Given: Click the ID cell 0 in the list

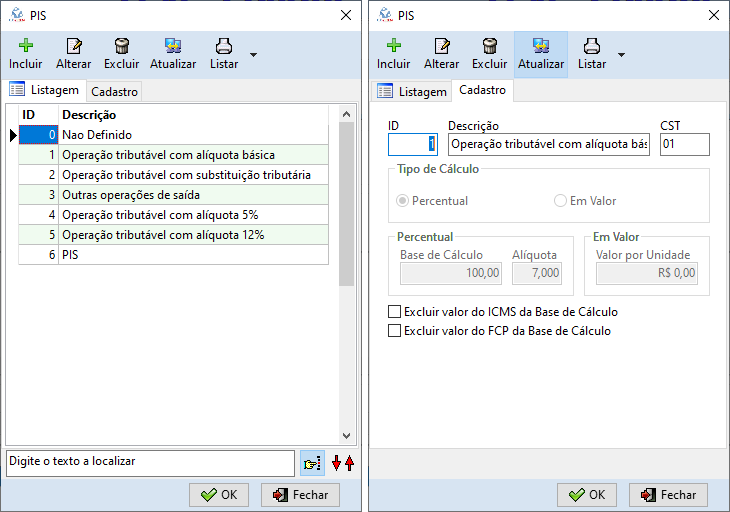Looking at the screenshot, I should [x=38, y=135].
